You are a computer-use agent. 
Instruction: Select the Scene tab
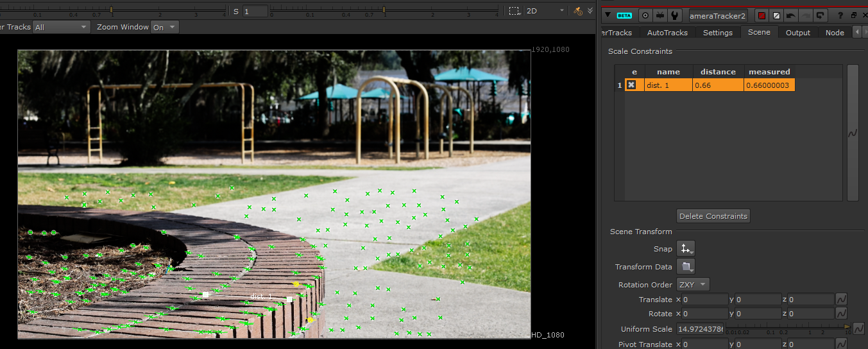[760, 32]
